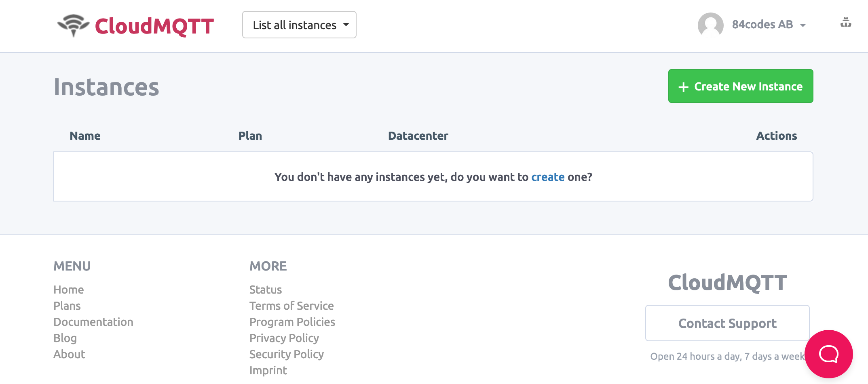Image resolution: width=868 pixels, height=384 pixels.
Task: Click the team icon in top right
Action: (x=846, y=23)
